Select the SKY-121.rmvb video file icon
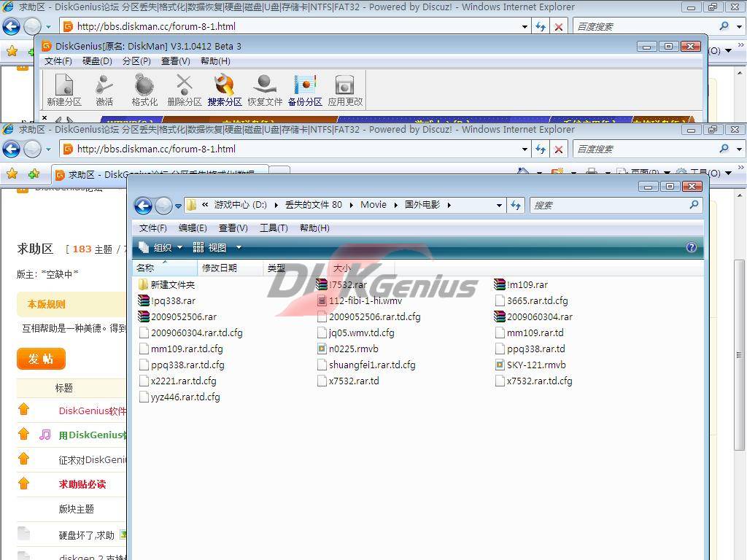747x560 pixels. click(x=500, y=365)
